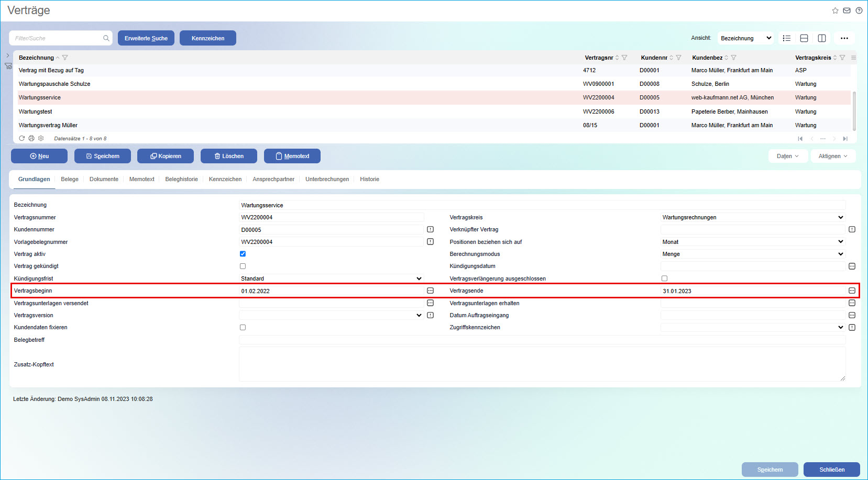Create a new contract with Neu
868x480 pixels.
coord(39,156)
